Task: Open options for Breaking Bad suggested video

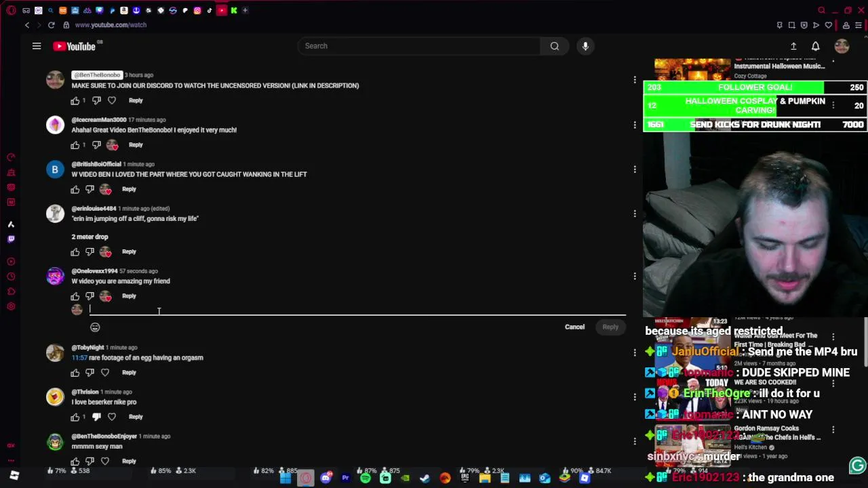Action: (833, 337)
